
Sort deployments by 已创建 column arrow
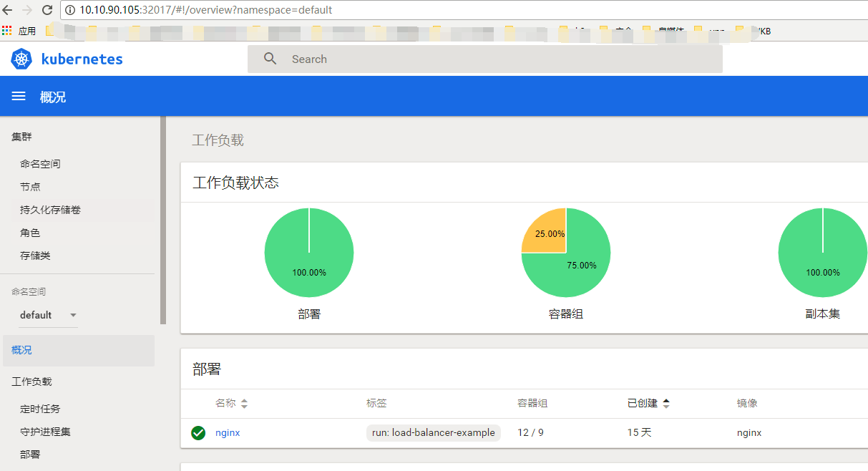tap(666, 404)
